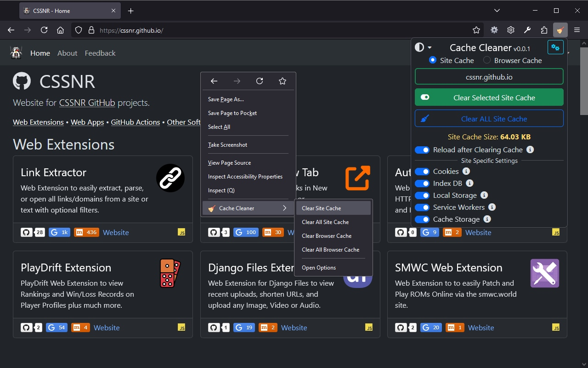The width and height of the screenshot is (588, 368).
Task: Toggle Reload after Clearing Cache switch
Action: (x=422, y=150)
